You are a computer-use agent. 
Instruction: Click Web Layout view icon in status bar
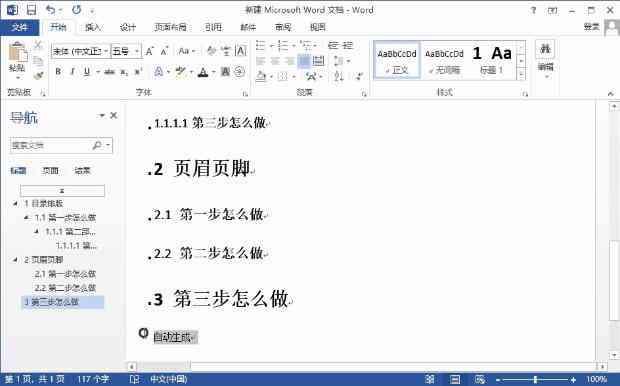coord(480,380)
